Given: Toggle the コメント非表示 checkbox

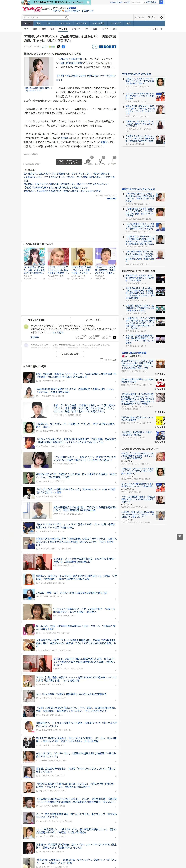Looking at the screenshot, I should [x=102, y=360].
